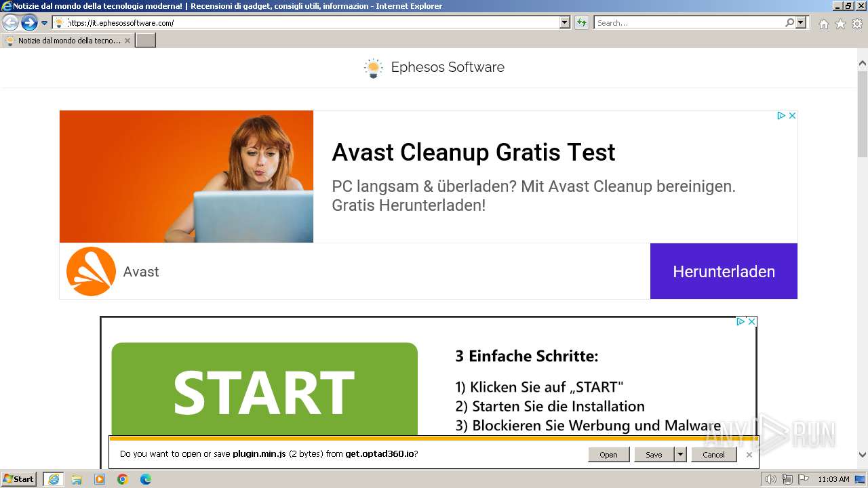Click Avast Cleanup Gratis Test headline
The width and height of the screenshot is (868, 488).
473,152
